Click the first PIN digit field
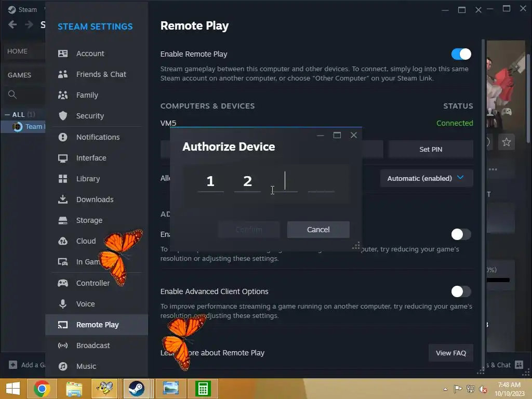The width and height of the screenshot is (532, 399). tap(210, 182)
